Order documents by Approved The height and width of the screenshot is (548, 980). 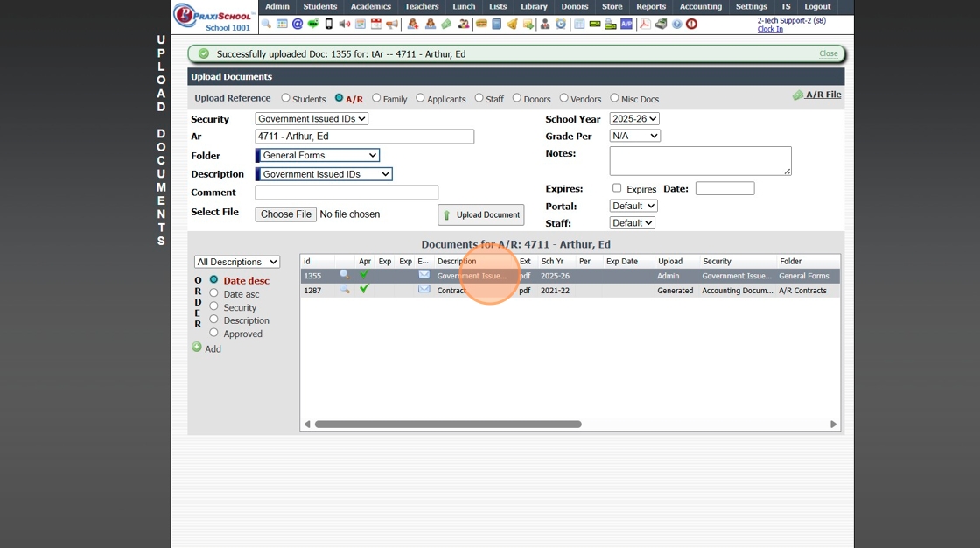[x=213, y=332]
